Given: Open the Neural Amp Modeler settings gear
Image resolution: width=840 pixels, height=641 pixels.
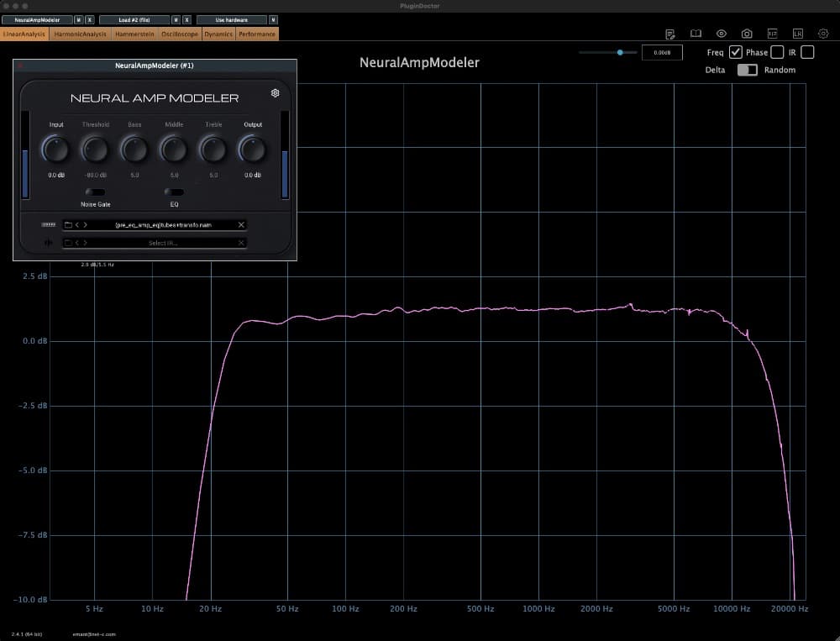Looking at the screenshot, I should 275,93.
